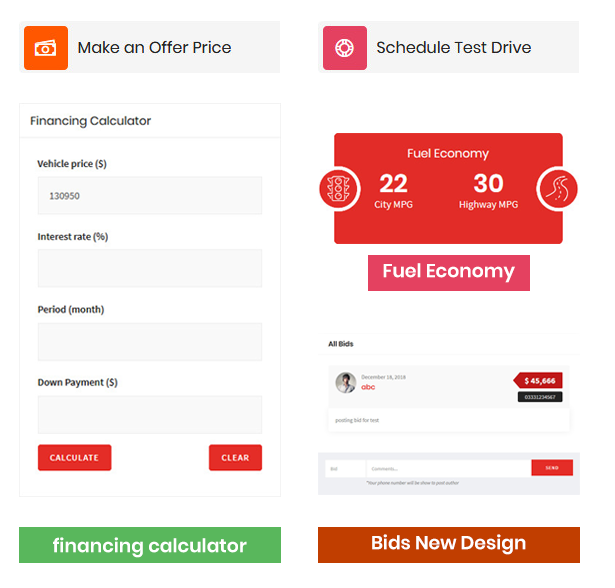This screenshot has width=615, height=588.
Task: Click the pink Fuel Economy label
Action: click(x=448, y=272)
